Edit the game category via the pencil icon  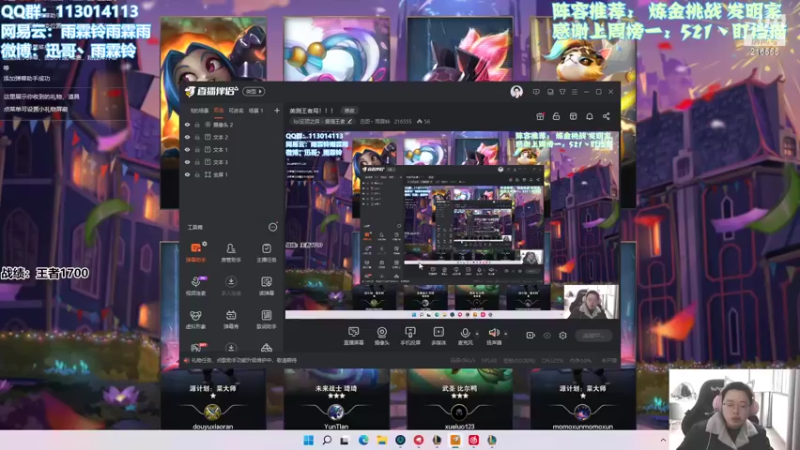tap(349, 121)
